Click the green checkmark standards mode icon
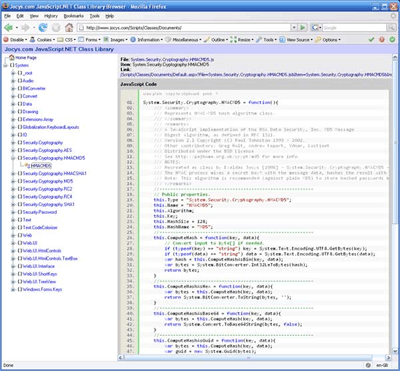 coord(371,40)
